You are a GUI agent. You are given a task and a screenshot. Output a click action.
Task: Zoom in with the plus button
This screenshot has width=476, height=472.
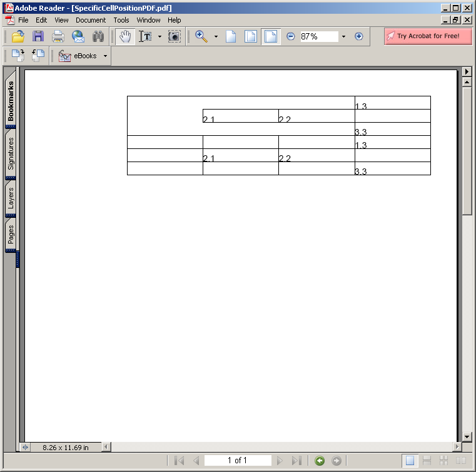tap(359, 36)
